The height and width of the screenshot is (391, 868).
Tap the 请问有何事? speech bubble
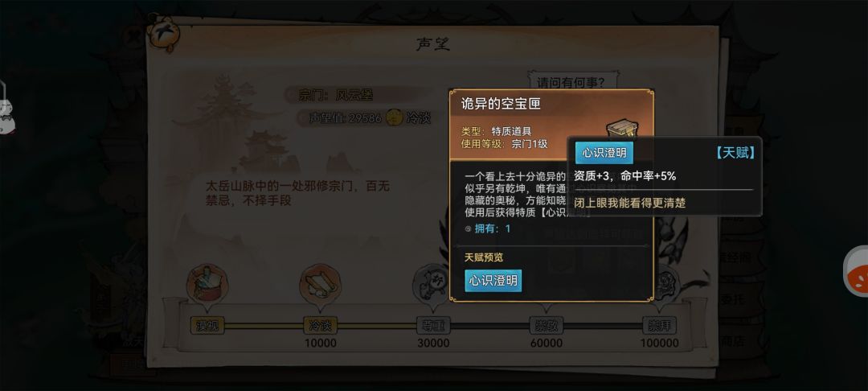pos(570,83)
